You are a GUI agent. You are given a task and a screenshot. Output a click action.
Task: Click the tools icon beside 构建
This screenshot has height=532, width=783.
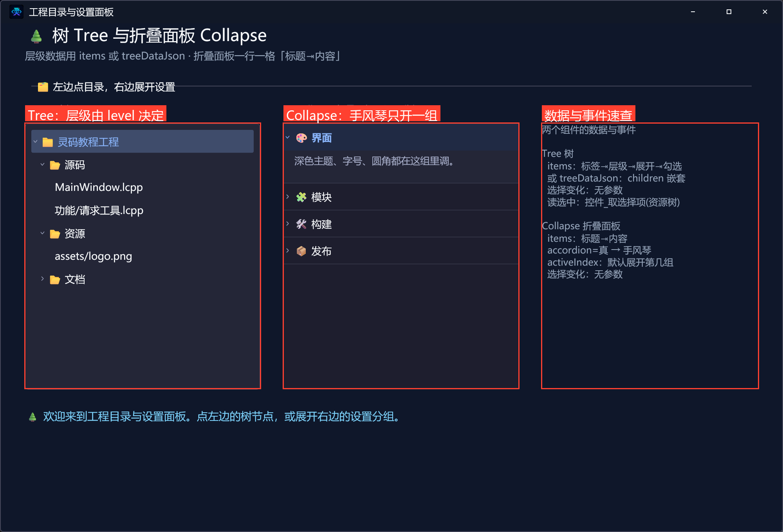click(x=301, y=224)
